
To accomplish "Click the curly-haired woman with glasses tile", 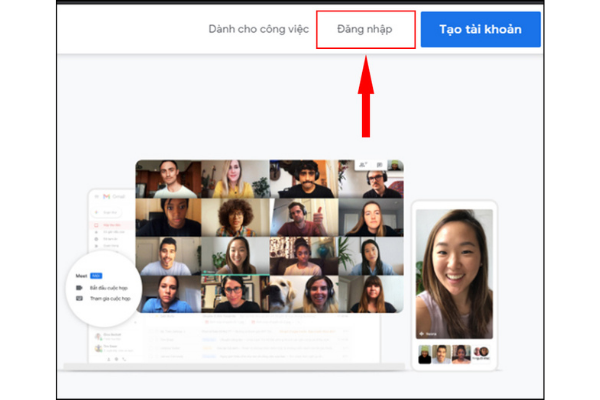I will pyautogui.click(x=235, y=217).
